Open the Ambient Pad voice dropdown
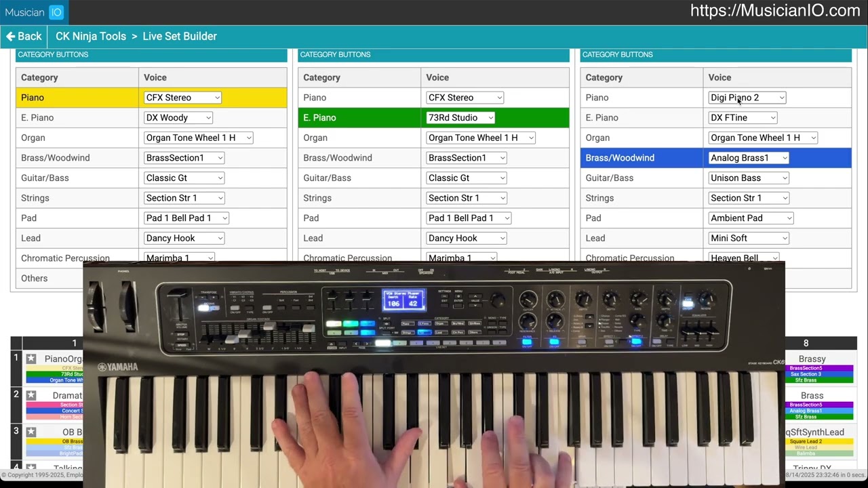 pos(751,218)
